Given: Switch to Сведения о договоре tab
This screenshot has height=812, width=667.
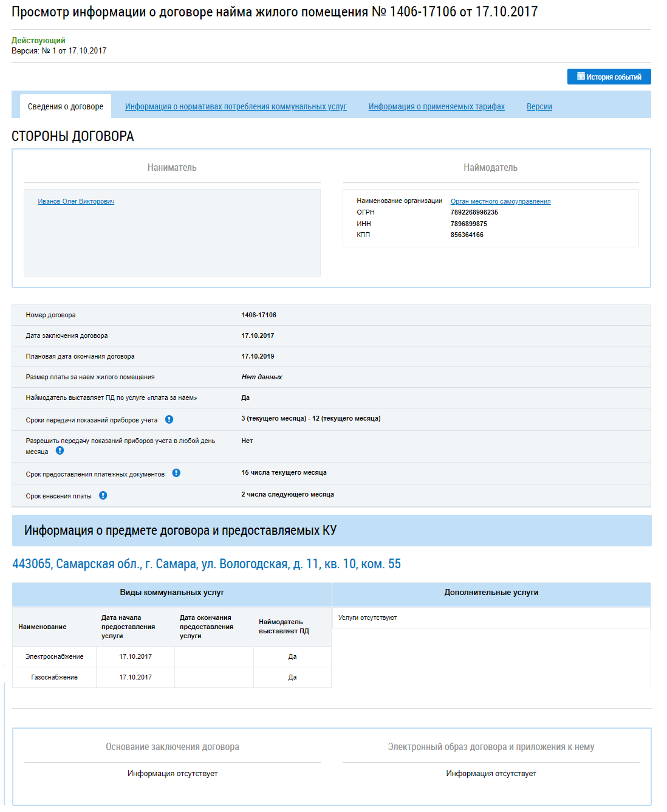Looking at the screenshot, I should 66,106.
